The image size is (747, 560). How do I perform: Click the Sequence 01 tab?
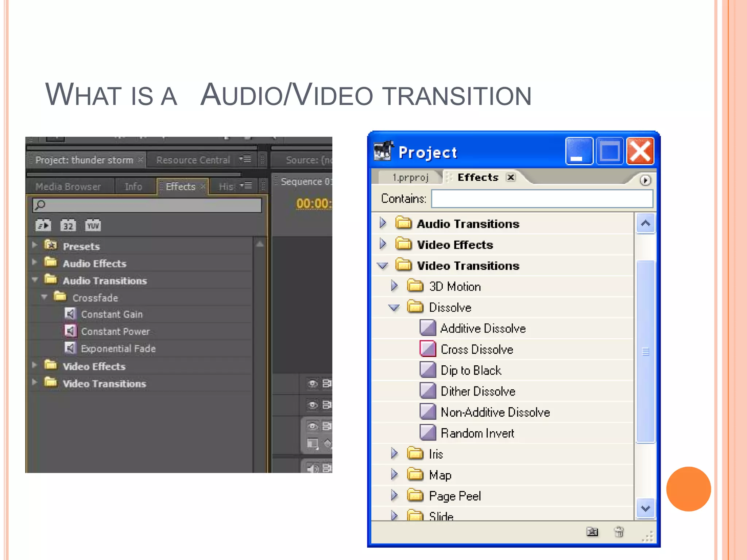(306, 182)
